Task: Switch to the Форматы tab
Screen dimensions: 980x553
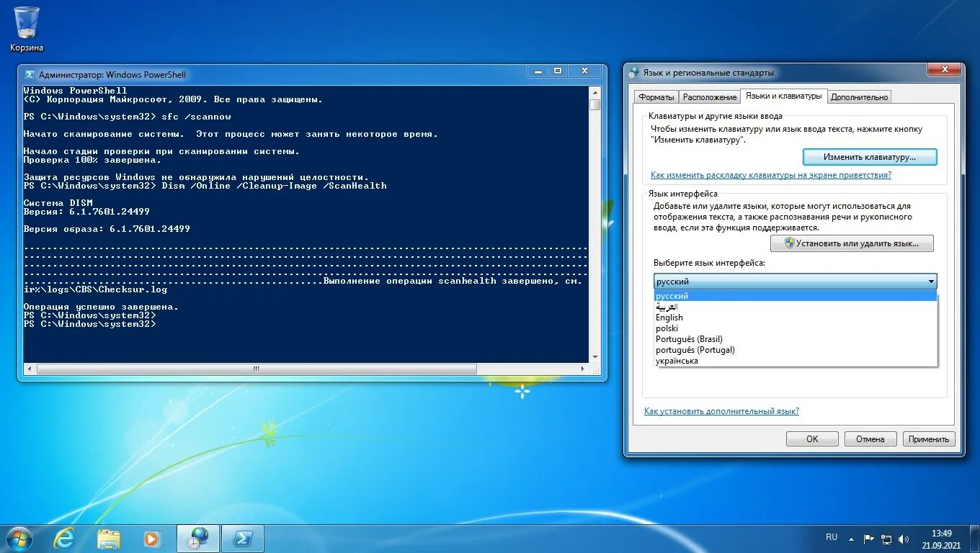Action: [x=656, y=97]
